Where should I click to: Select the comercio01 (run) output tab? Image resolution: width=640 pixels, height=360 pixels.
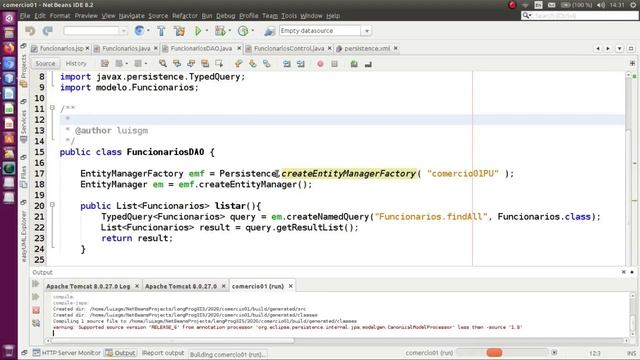point(258,286)
